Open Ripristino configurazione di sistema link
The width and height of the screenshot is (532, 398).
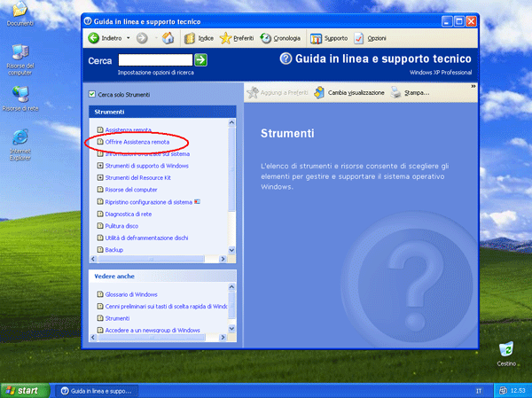[149, 202]
